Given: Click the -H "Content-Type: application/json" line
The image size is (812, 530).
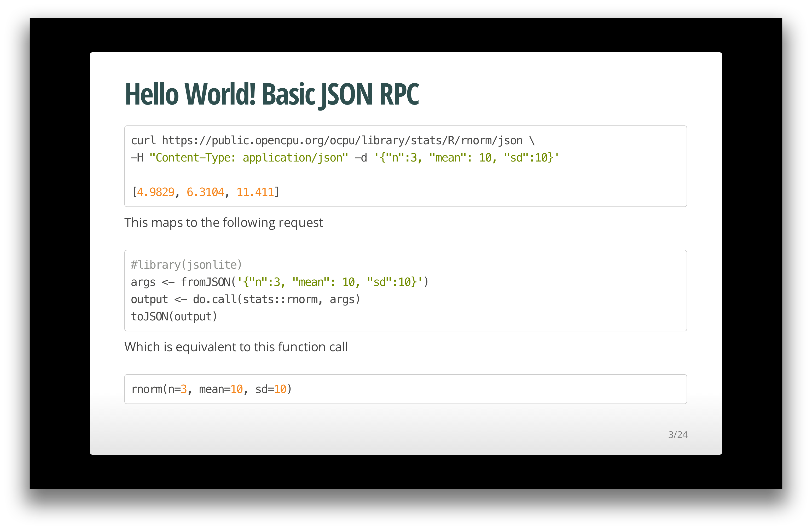Looking at the screenshot, I should (345, 158).
